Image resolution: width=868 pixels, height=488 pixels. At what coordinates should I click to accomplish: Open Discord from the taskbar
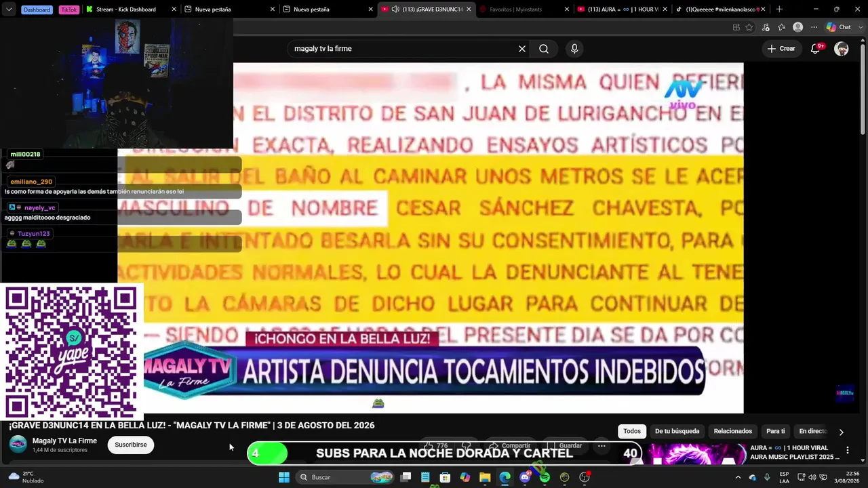point(525,477)
